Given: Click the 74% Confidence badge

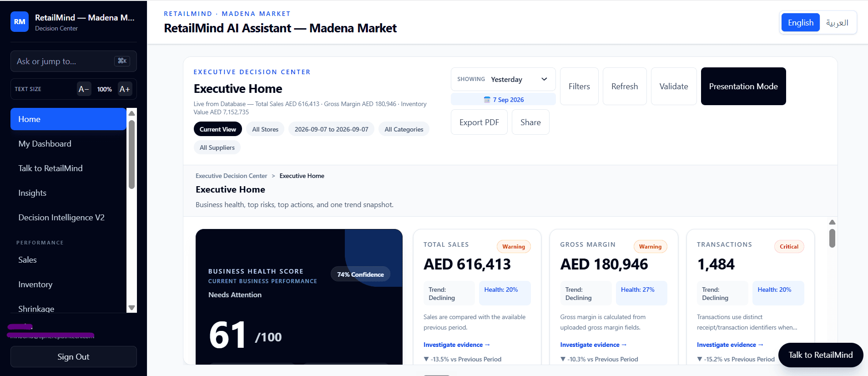Looking at the screenshot, I should (x=360, y=274).
